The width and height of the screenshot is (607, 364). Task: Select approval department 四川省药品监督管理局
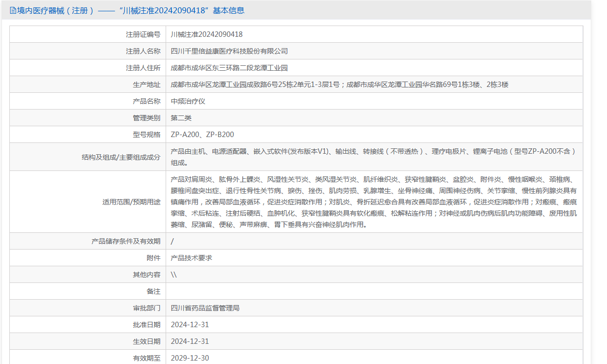pyautogui.click(x=205, y=308)
